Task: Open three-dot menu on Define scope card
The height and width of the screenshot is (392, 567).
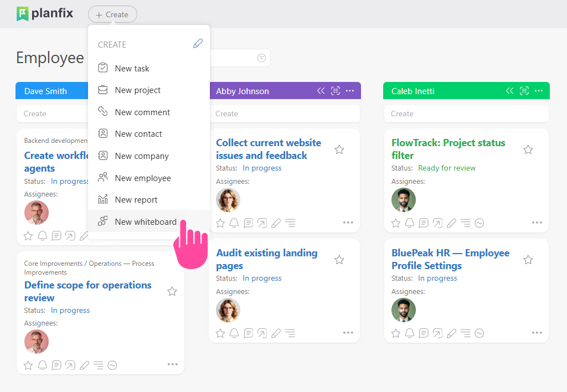Action: pos(173,364)
